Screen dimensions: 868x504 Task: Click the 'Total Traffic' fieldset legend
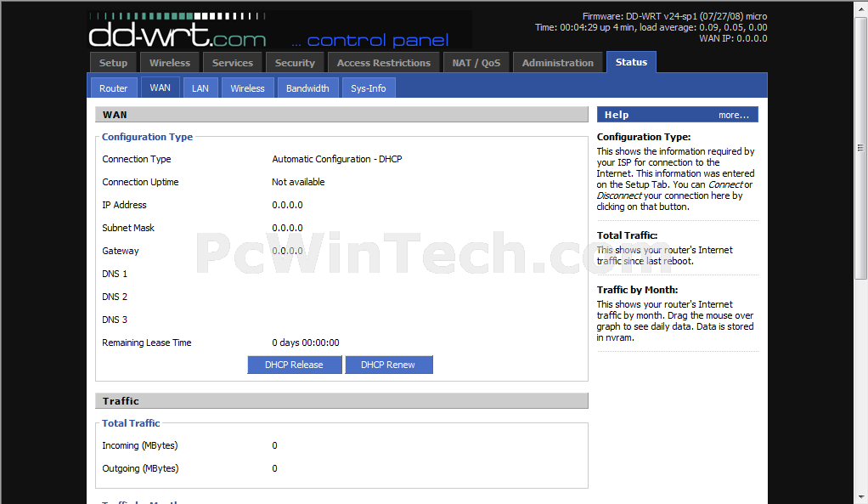pos(131,423)
